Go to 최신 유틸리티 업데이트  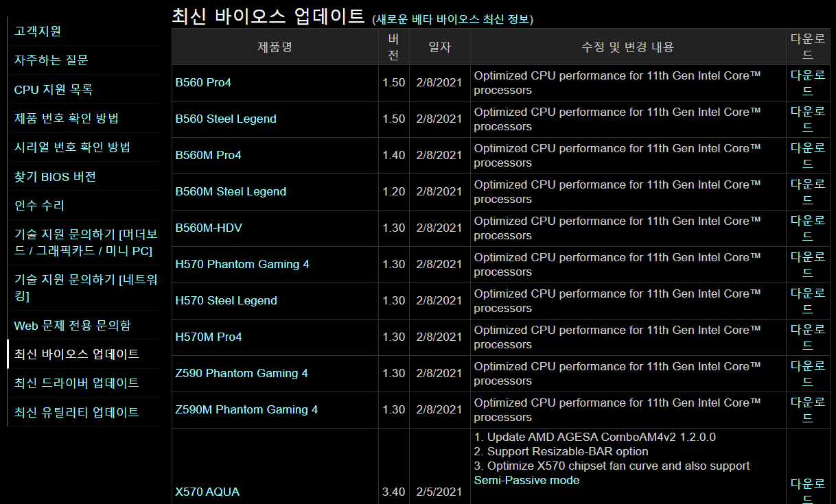coord(77,412)
